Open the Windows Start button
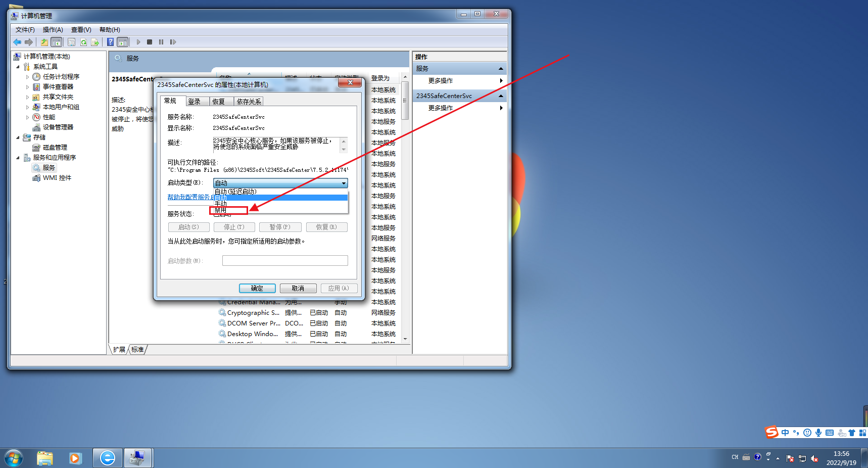This screenshot has height=468, width=868. pos(13,458)
